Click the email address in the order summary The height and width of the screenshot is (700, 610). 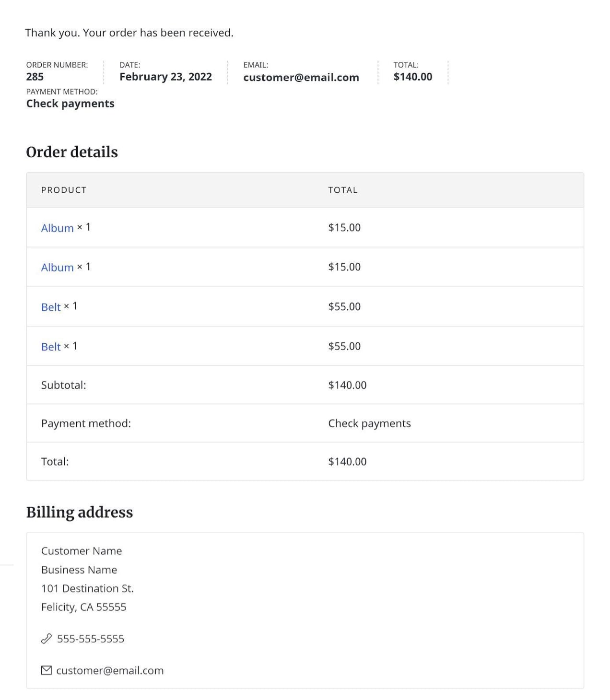pyautogui.click(x=302, y=77)
